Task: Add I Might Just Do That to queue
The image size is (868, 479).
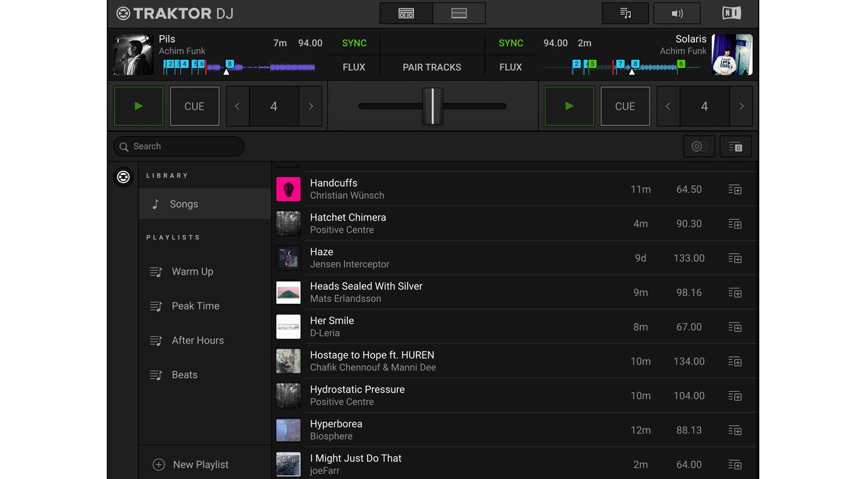Action: [x=735, y=464]
